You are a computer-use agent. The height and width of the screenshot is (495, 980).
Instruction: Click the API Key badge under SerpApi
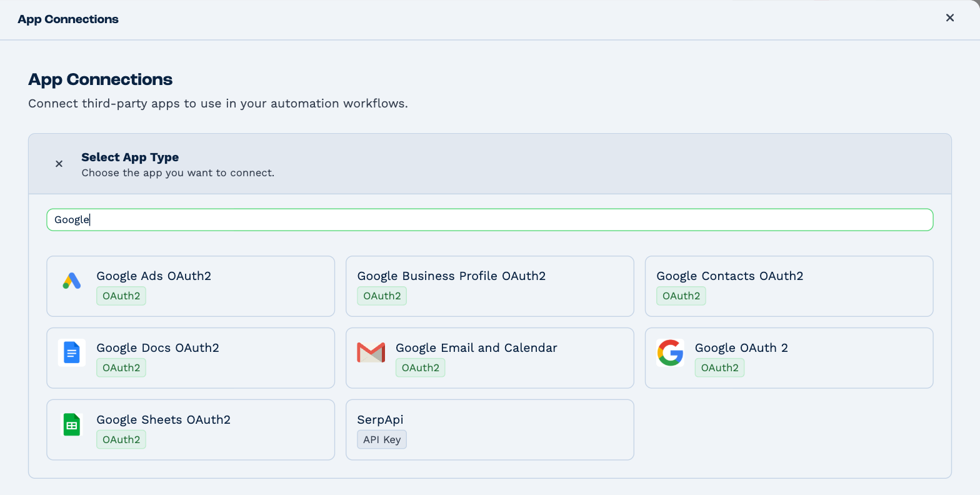click(x=382, y=439)
